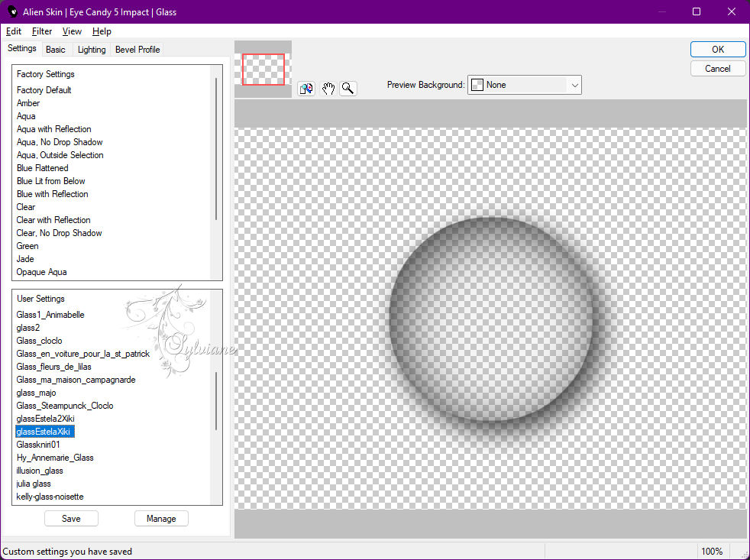Open the Edit menu
This screenshot has height=560, width=750.
point(14,31)
